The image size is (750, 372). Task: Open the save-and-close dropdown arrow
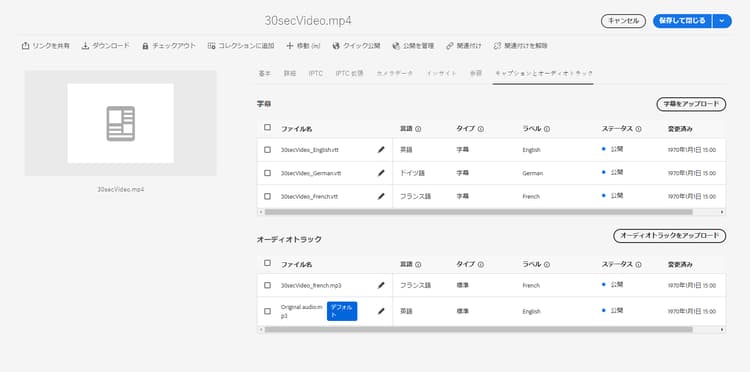pyautogui.click(x=722, y=21)
